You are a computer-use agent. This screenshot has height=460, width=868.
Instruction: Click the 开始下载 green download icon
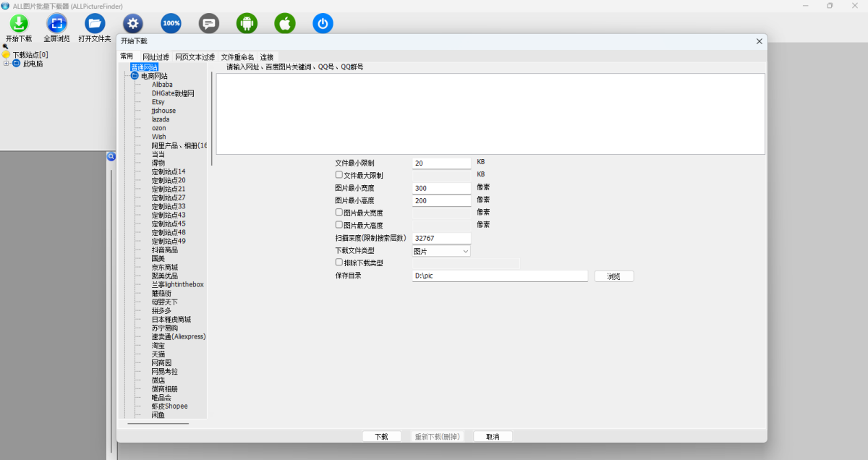click(x=18, y=23)
